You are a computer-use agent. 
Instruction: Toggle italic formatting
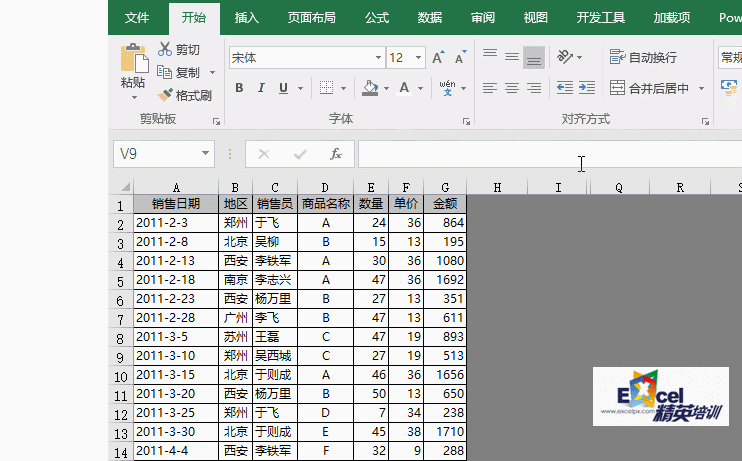[x=261, y=88]
